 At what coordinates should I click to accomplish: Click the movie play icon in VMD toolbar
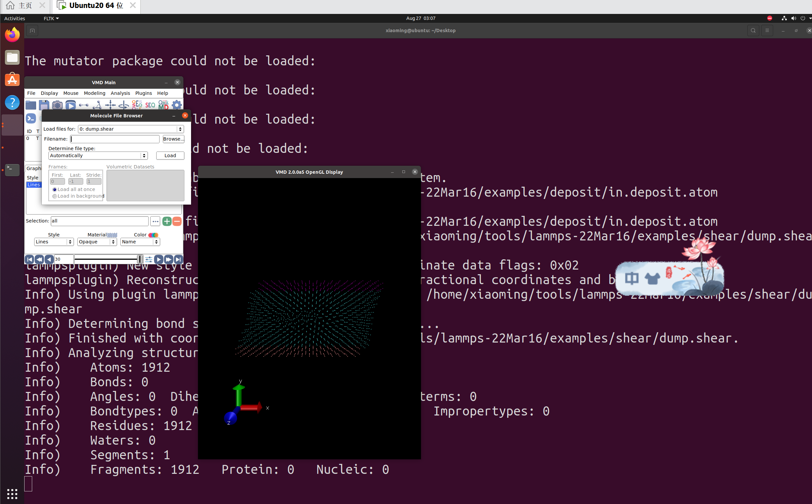click(x=70, y=105)
